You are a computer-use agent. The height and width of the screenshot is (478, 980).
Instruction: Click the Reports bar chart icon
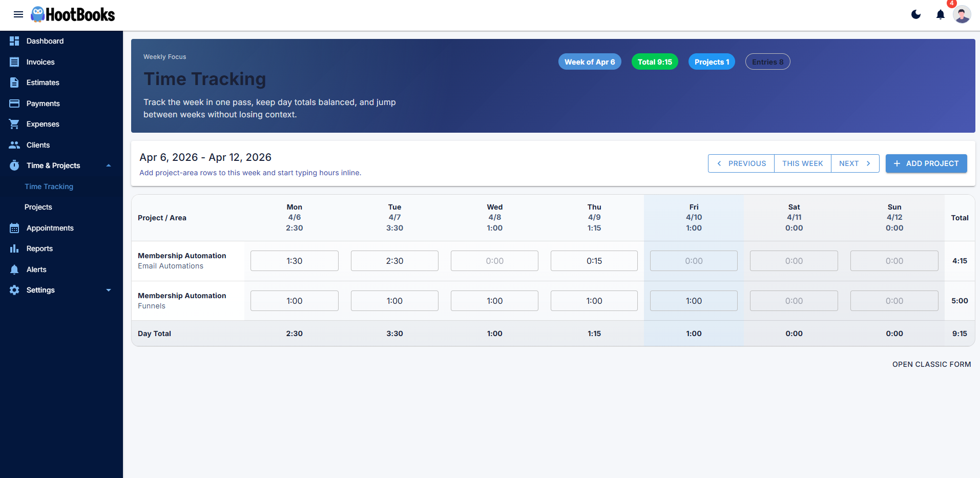coord(14,248)
